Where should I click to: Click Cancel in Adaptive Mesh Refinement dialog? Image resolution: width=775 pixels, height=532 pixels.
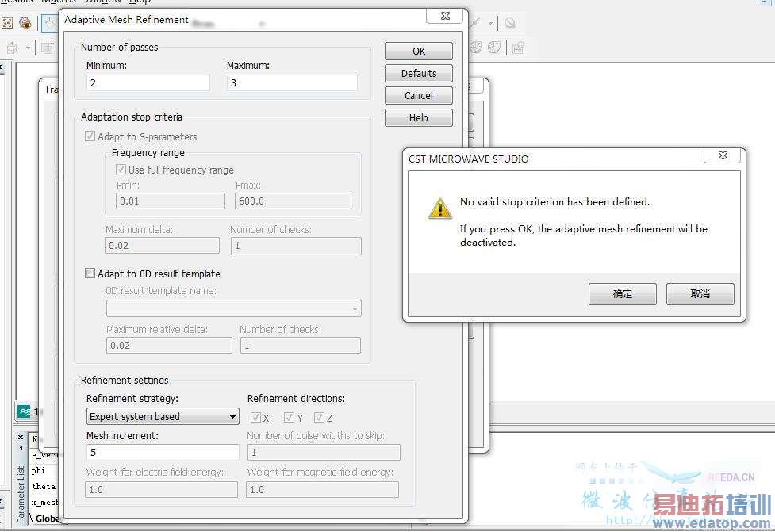(x=419, y=96)
